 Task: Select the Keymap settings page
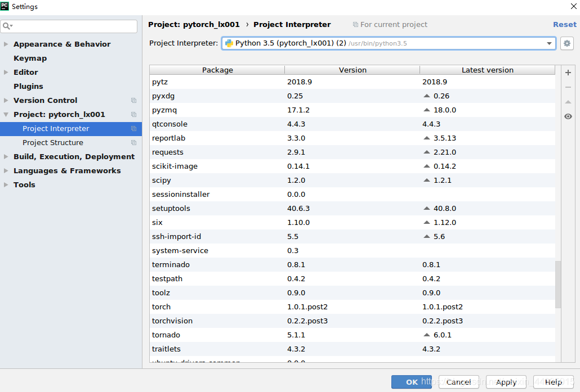click(30, 58)
